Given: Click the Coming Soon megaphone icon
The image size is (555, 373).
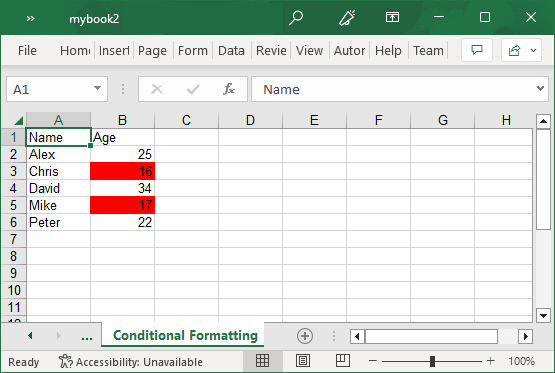Looking at the screenshot, I should pyautogui.click(x=347, y=17).
